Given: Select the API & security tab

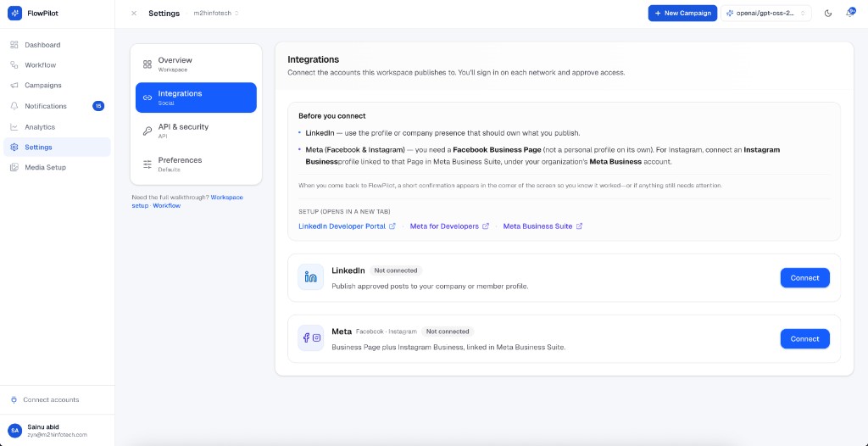Looking at the screenshot, I should [196, 131].
